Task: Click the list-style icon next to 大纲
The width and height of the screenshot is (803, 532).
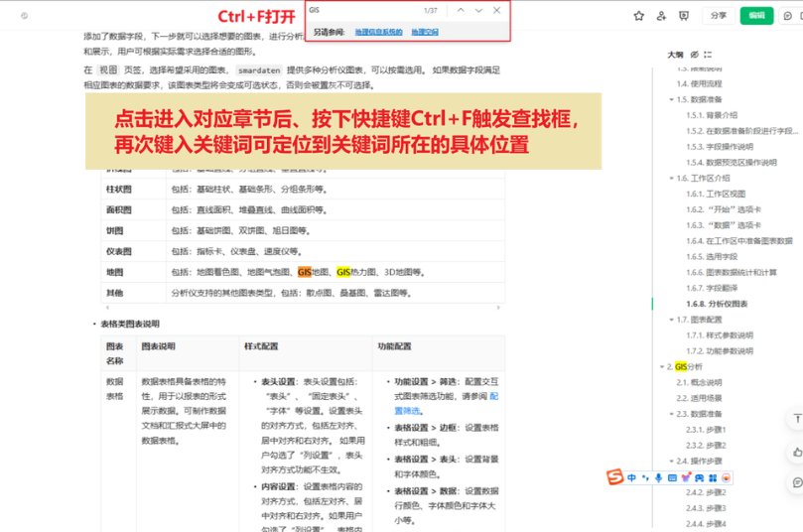Action: click(708, 55)
